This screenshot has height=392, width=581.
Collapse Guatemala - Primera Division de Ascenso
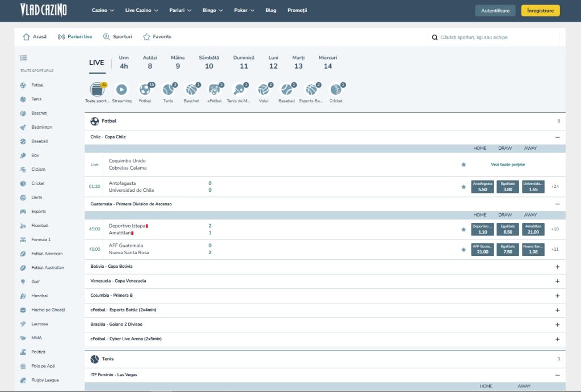557,204
